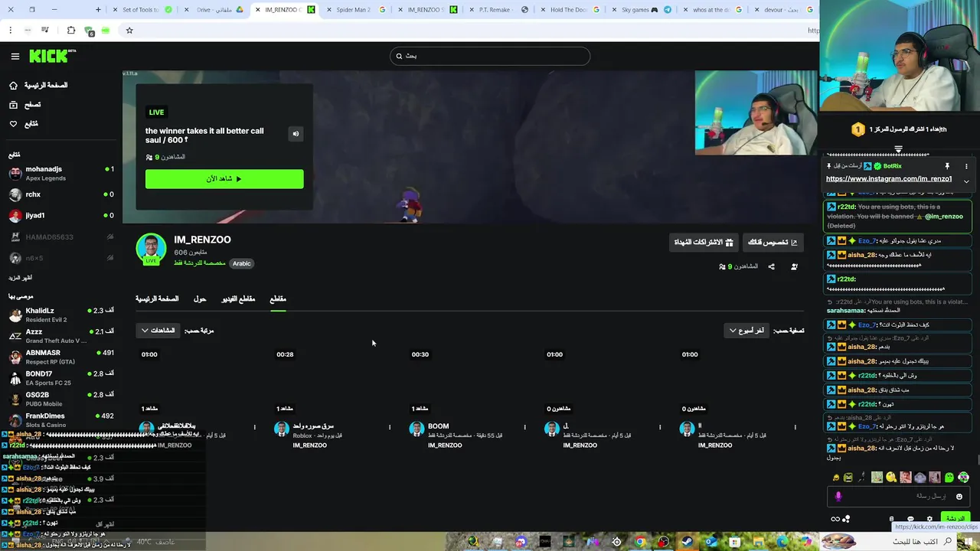The image size is (980, 551).
Task: Open the sidebar home page icon
Action: (13, 85)
